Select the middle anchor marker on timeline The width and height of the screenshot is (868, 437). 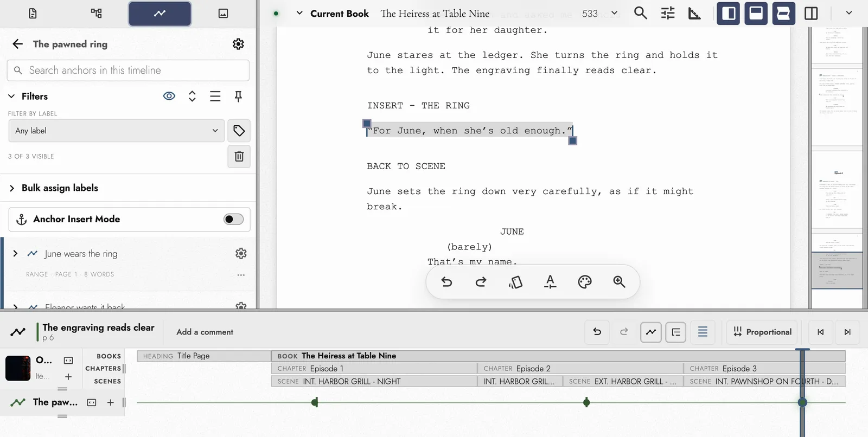point(586,402)
